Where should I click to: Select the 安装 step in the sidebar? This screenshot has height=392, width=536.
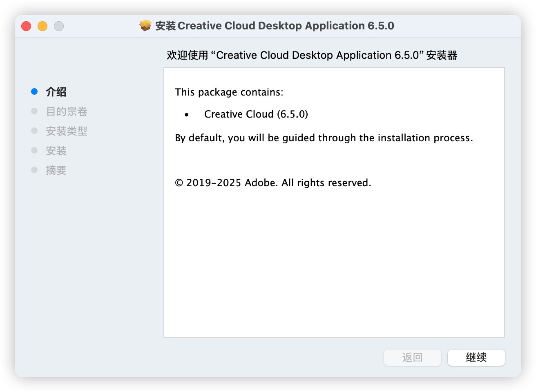tap(56, 151)
